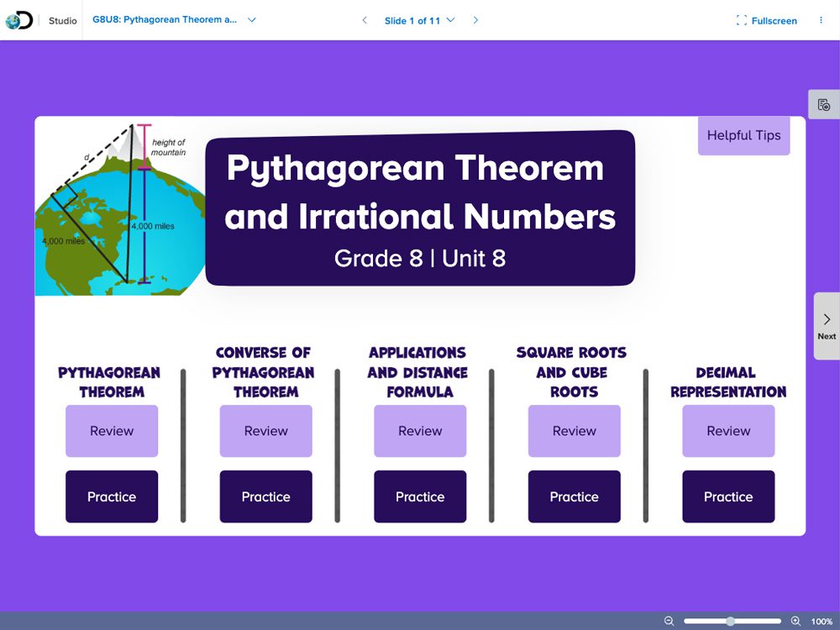
Task: Click the zoom in magnifier icon
Action: pyautogui.click(x=795, y=621)
